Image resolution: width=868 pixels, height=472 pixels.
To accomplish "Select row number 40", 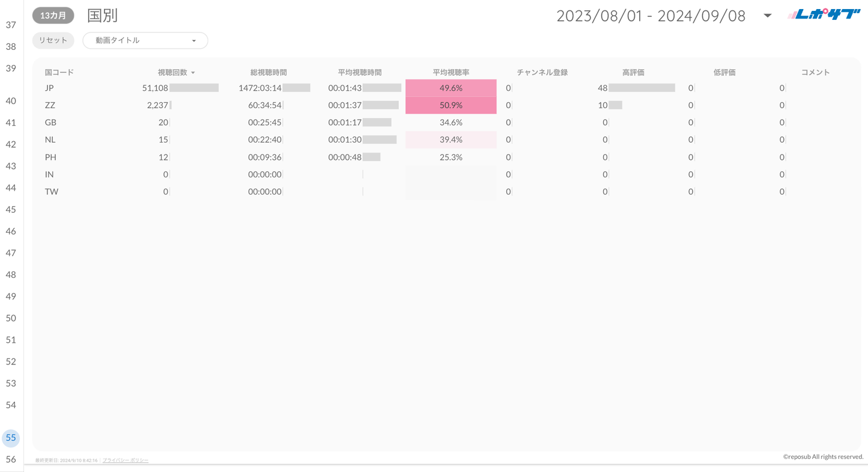I will 11,101.
